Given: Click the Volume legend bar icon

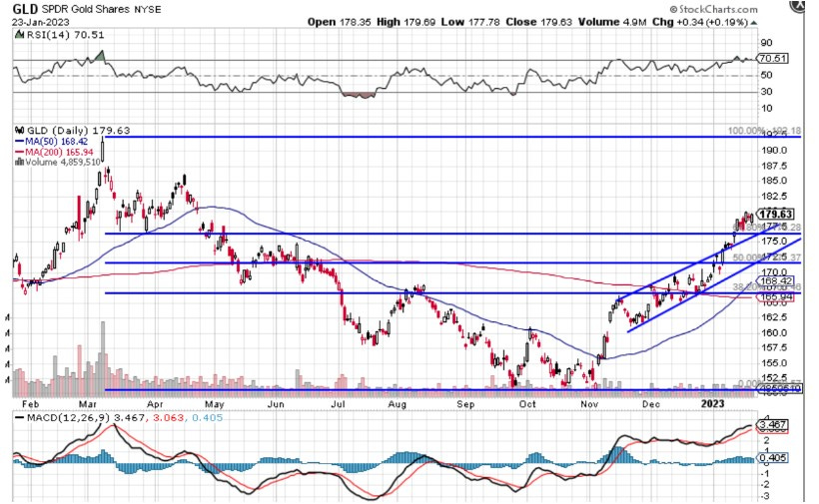Looking at the screenshot, I should [18, 161].
